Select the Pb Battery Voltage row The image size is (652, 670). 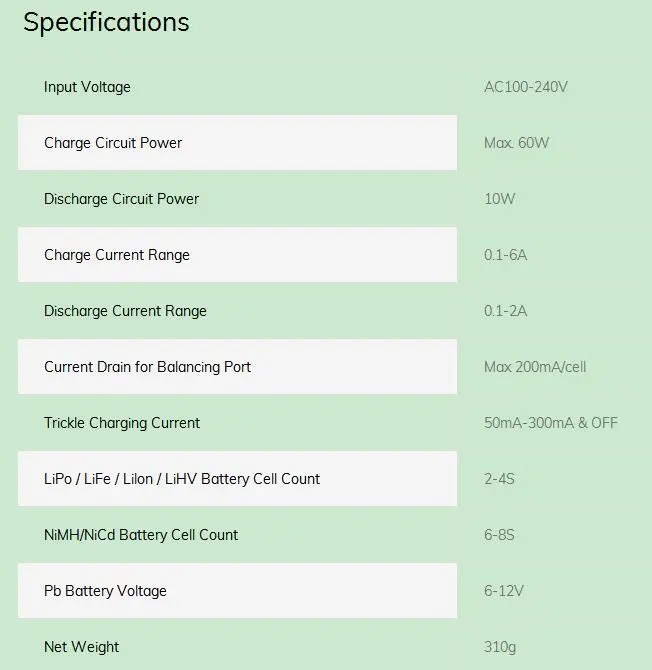point(238,591)
